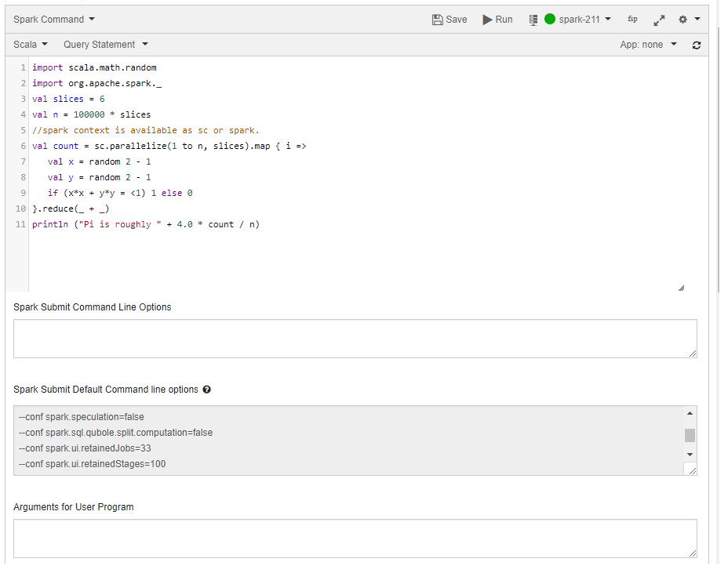
Task: Click into Spark Submit Command Line Options field
Action: coord(355,339)
